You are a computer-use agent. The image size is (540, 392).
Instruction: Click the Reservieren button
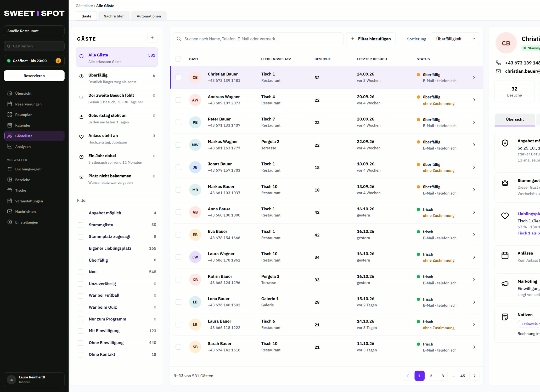coord(34,76)
